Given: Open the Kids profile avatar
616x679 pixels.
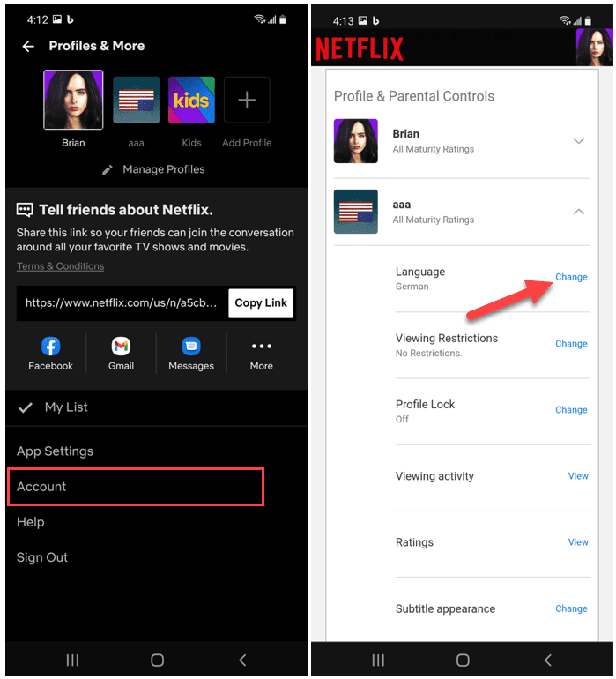Looking at the screenshot, I should pyautogui.click(x=191, y=100).
